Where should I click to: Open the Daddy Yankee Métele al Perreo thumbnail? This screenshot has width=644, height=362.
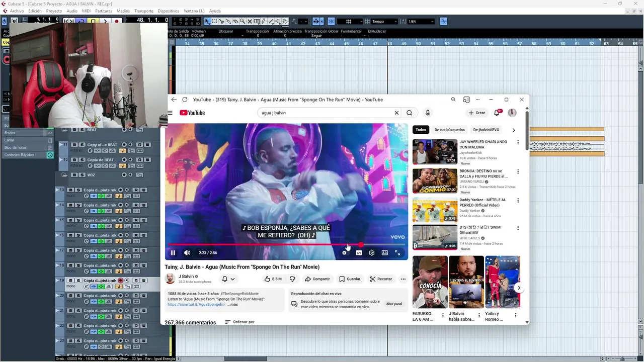[435, 210]
